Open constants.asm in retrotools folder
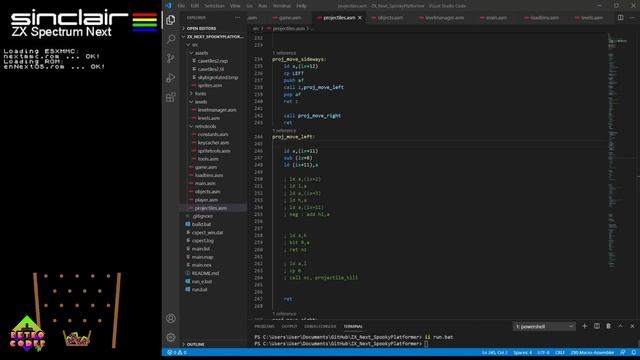Viewport: 640px width, 360px height. pyautogui.click(x=213, y=134)
